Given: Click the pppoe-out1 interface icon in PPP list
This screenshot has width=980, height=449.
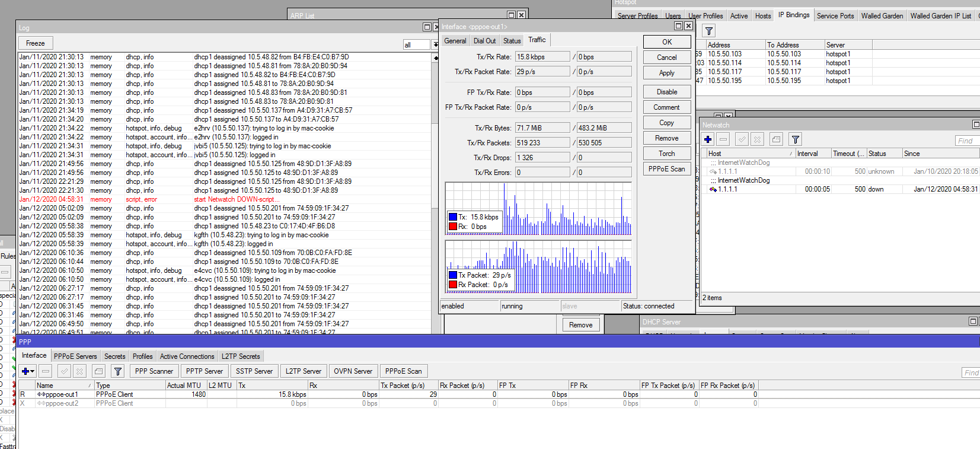Looking at the screenshot, I should tap(41, 394).
